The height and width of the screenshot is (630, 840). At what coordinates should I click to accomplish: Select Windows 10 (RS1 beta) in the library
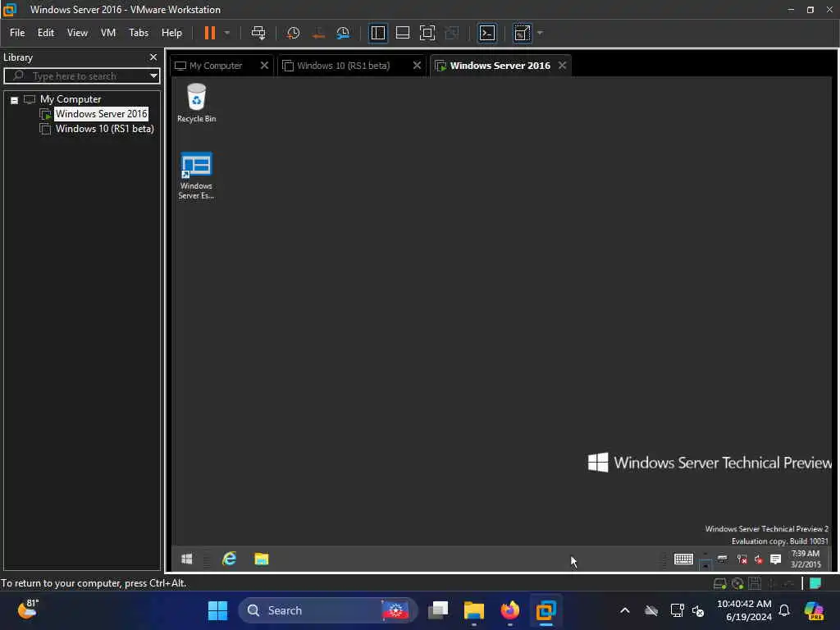click(x=104, y=129)
